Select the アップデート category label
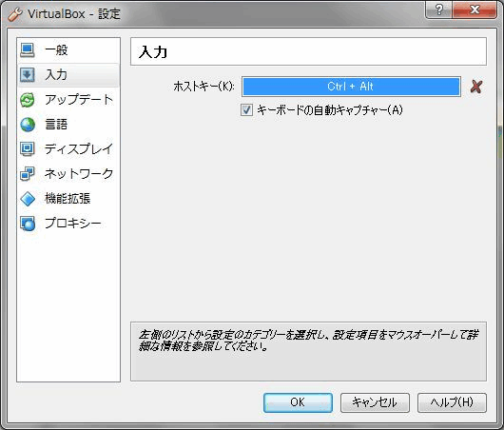504x430 pixels. click(x=79, y=99)
